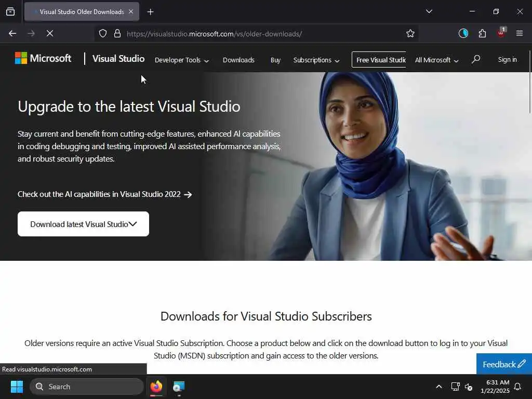Viewport: 532px width, 399px height.
Task: Open the clock showing 6:31 AM
Action: (495, 387)
